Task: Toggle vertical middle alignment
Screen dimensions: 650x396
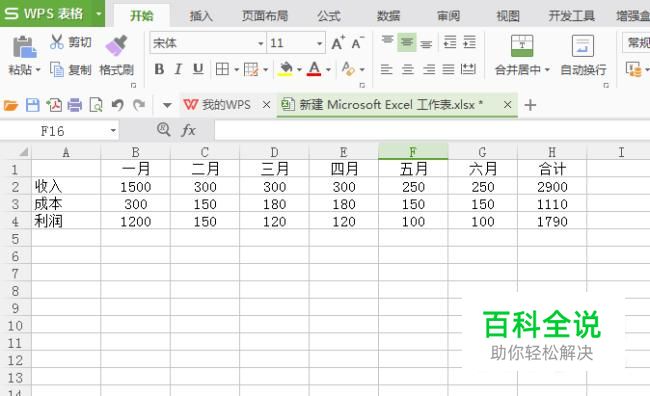Action: (x=407, y=42)
